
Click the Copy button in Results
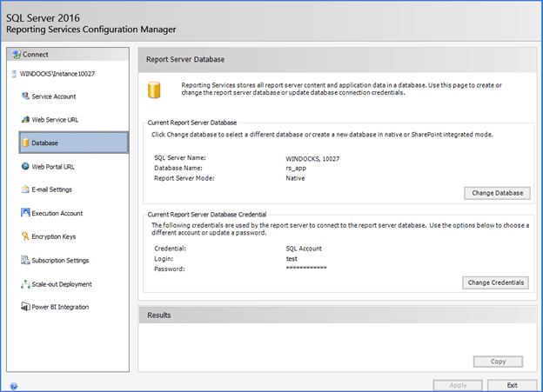[498, 362]
